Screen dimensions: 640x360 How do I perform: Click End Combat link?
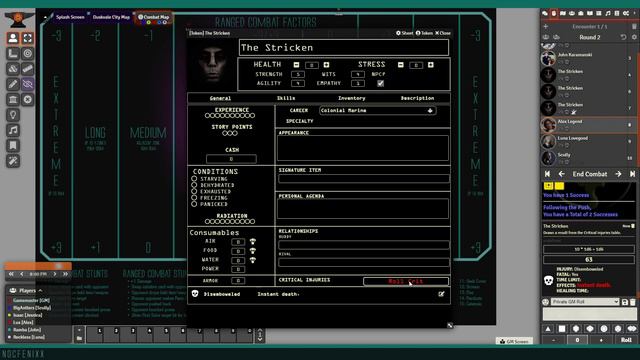(x=590, y=174)
